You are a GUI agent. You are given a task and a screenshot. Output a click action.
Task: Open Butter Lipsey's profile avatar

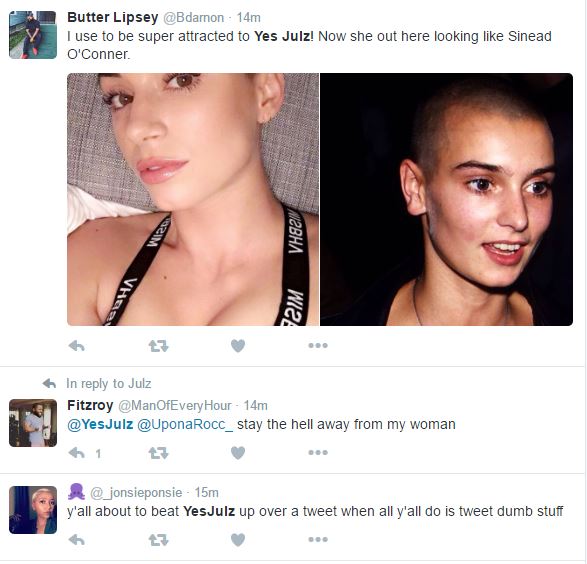click(x=33, y=35)
